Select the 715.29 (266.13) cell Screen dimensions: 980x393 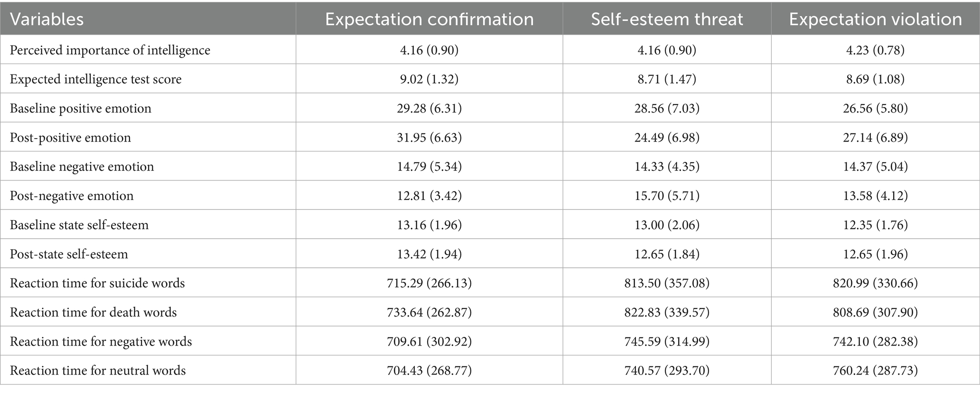tap(429, 283)
